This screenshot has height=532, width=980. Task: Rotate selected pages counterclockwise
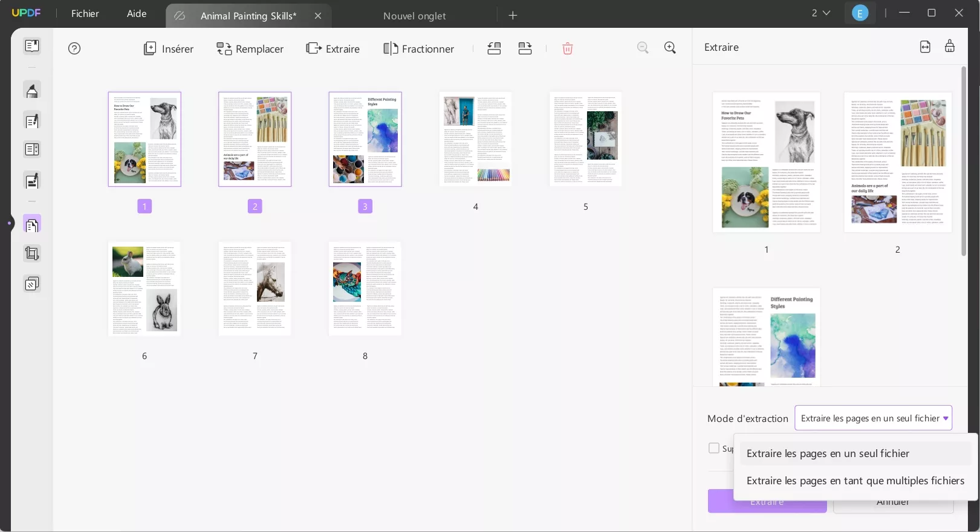coord(494,48)
